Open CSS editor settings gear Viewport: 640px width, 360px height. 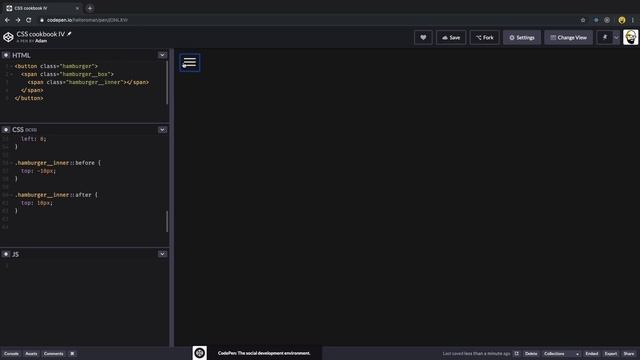6,130
